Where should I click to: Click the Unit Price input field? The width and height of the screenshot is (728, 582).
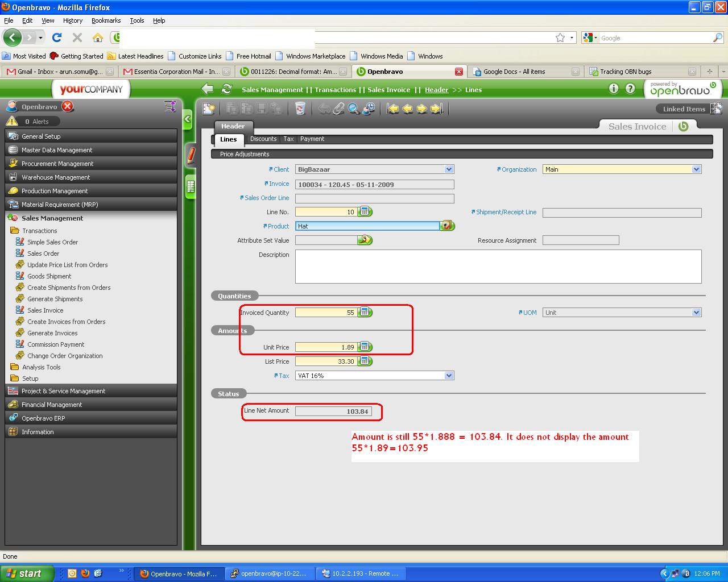click(326, 347)
